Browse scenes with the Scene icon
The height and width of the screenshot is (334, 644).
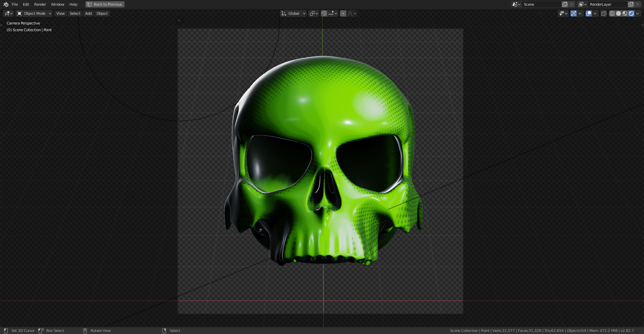[516, 4]
